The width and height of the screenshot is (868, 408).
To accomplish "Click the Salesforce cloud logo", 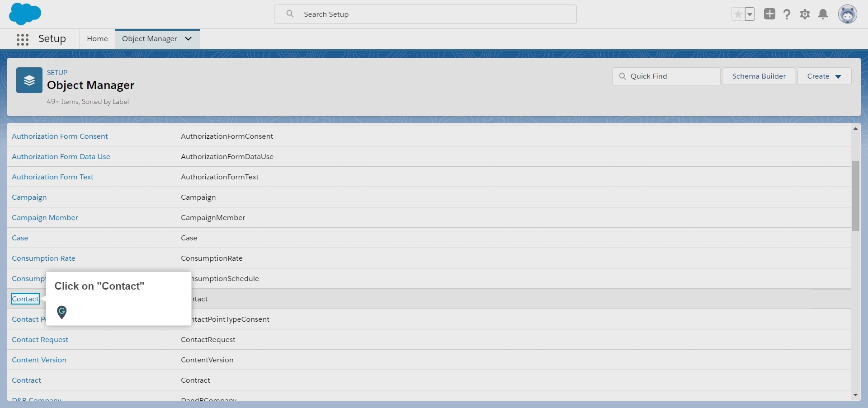I will [x=25, y=14].
